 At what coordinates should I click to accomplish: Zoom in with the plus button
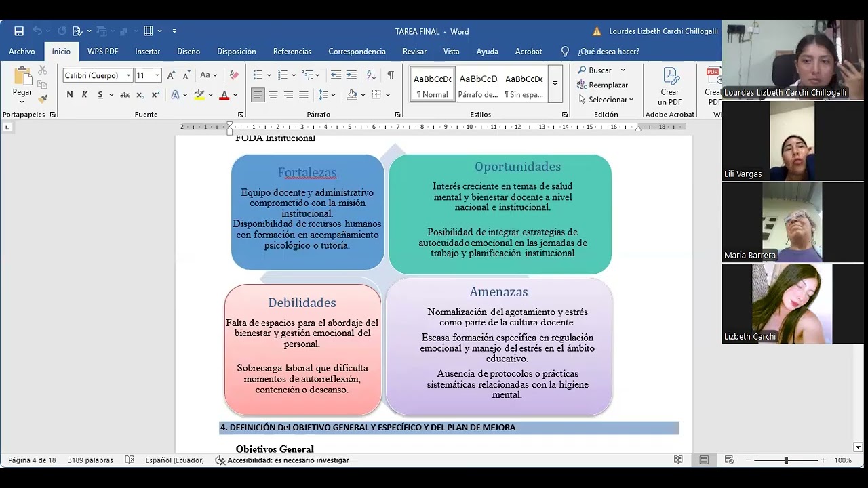coord(823,460)
